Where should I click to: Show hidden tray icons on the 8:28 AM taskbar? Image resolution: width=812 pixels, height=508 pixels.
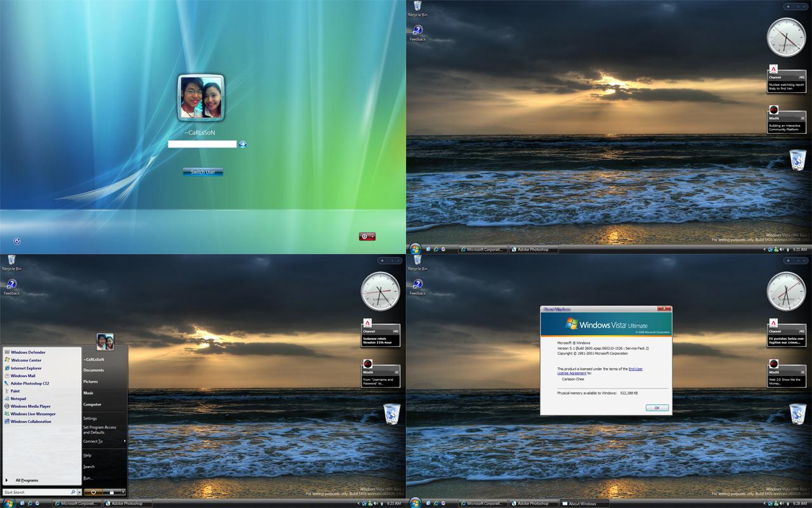click(x=764, y=504)
